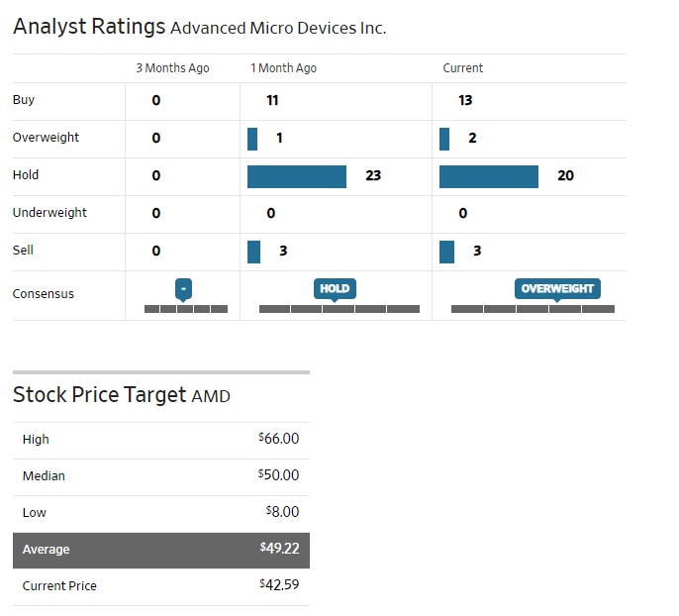Click the Hold bar showing 20

click(x=489, y=176)
